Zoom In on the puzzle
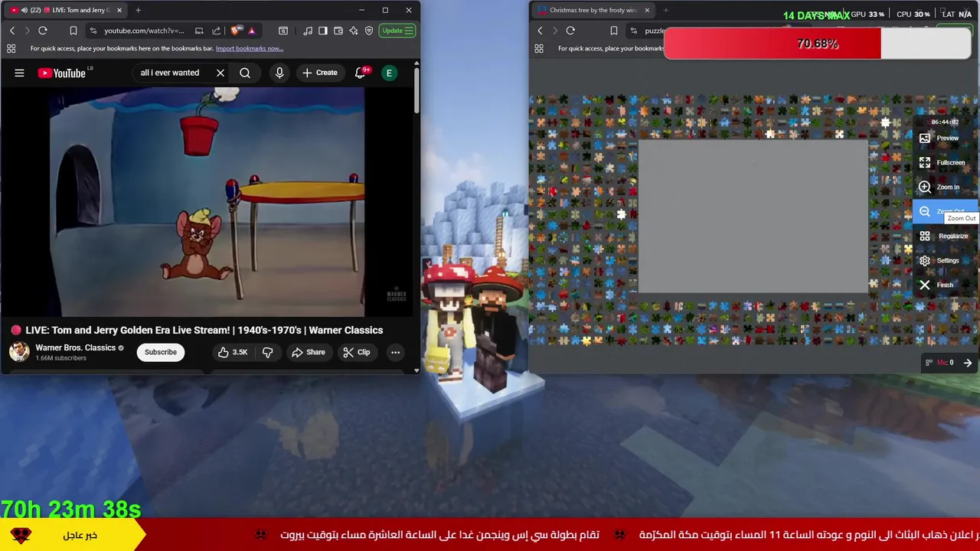Viewport: 980px width, 551px height. point(946,187)
